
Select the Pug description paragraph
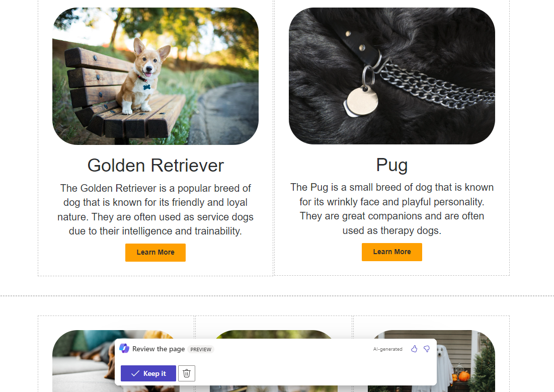pyautogui.click(x=392, y=209)
